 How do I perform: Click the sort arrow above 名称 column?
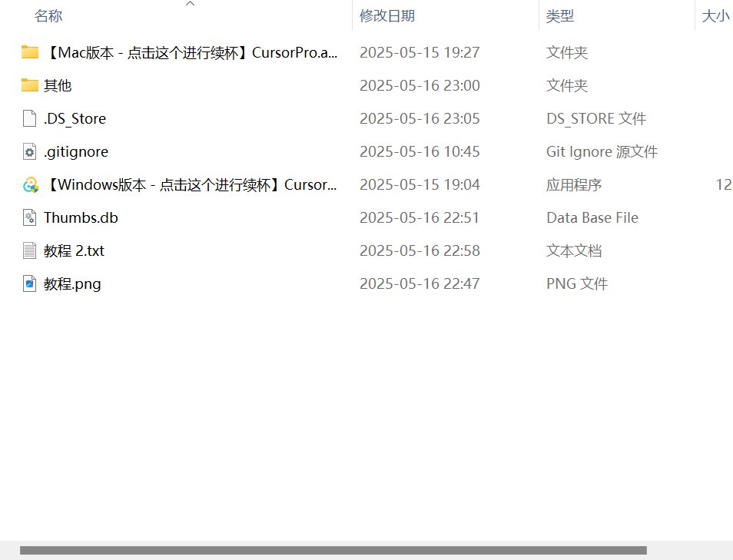tap(190, 4)
